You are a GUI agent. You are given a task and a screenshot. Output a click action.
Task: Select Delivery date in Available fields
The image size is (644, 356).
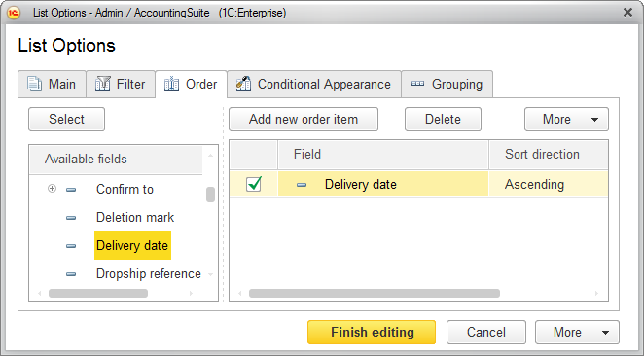[x=132, y=245]
